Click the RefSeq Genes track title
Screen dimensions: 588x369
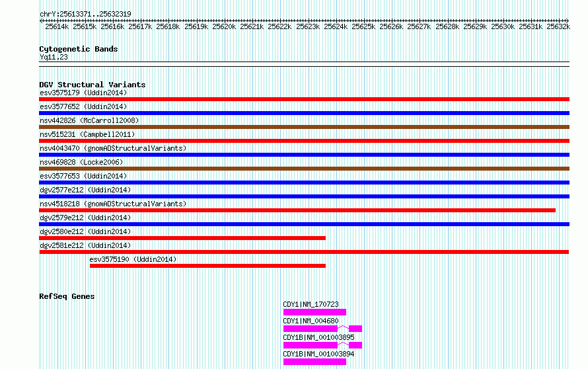pos(67,296)
